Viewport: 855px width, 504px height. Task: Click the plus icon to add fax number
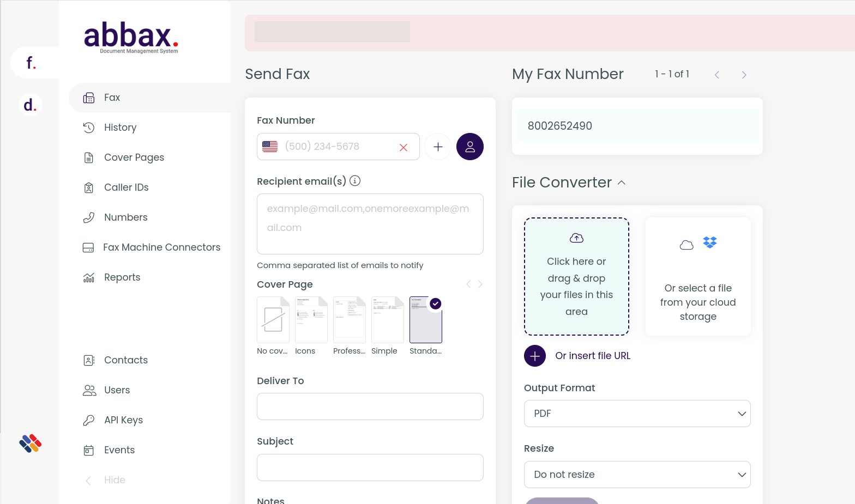[x=437, y=147]
